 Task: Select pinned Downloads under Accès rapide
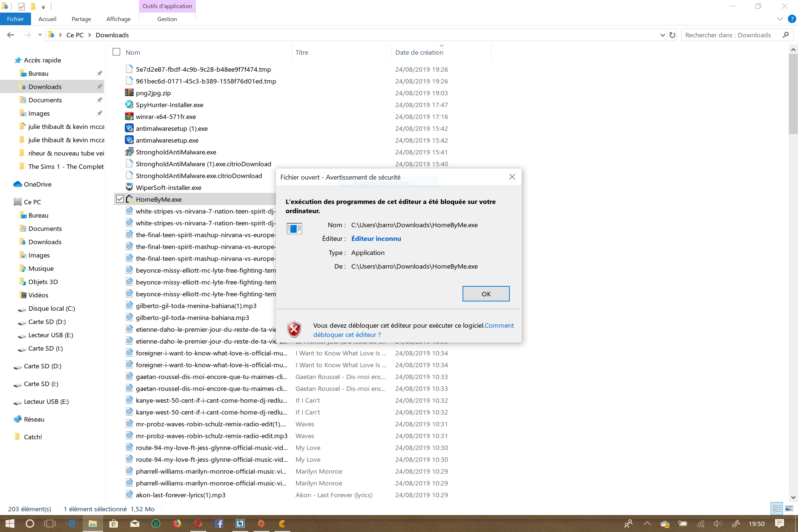point(45,87)
